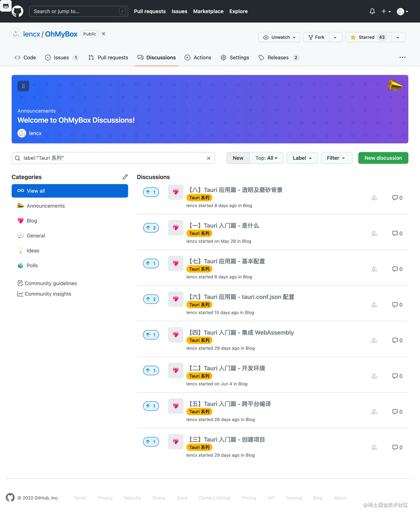Edit categories with the pencil icon

click(125, 177)
